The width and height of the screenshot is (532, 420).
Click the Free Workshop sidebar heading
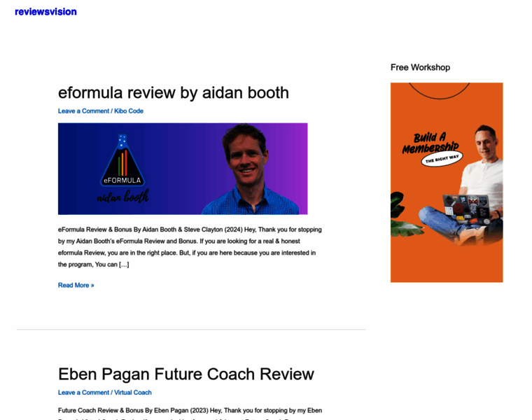coord(420,67)
